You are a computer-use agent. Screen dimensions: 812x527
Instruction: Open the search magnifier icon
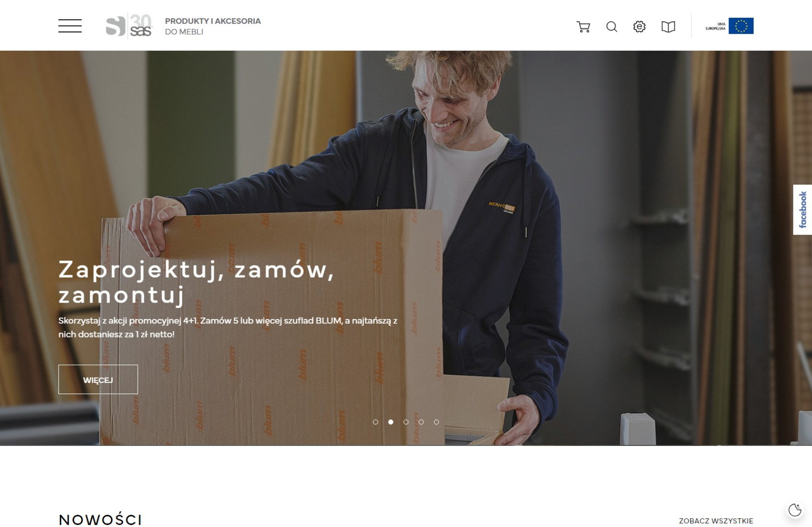pyautogui.click(x=611, y=27)
